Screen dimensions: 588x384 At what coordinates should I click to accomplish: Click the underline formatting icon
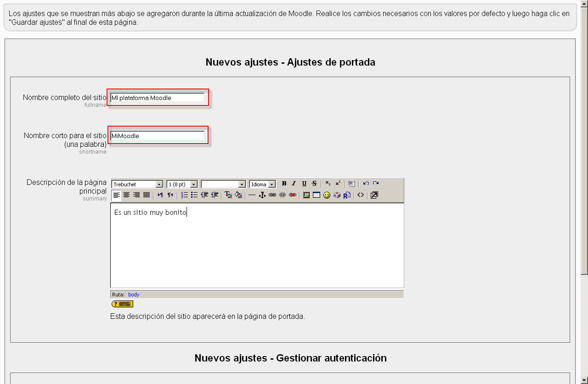[304, 184]
